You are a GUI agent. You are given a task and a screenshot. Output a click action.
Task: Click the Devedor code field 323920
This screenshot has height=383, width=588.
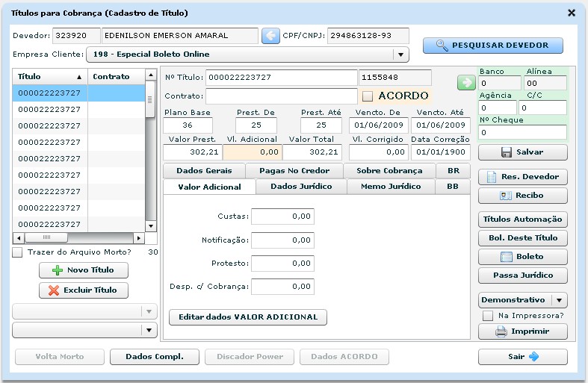point(76,36)
